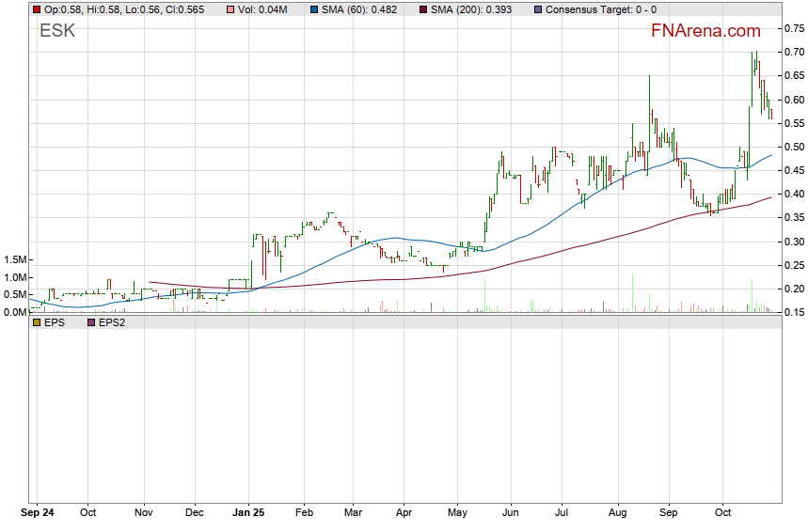Screen dimensions: 808x532
Task: Click the Consensus Target legend swatch
Action: [538, 9]
